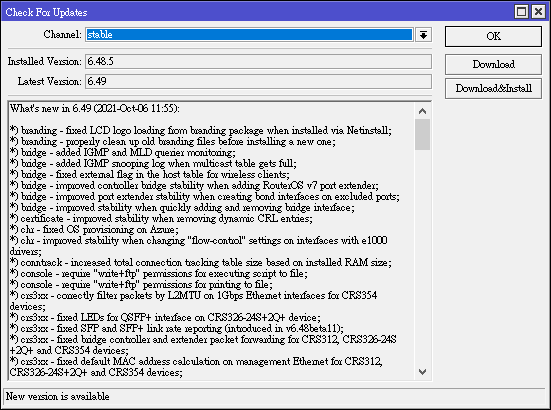Click the line about removing bridge interface
Image resolution: width=551 pixels, height=410 pixels.
(x=182, y=208)
